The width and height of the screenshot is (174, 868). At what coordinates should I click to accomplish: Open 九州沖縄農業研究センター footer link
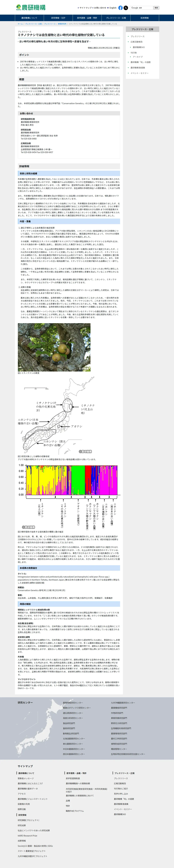click(123, 703)
